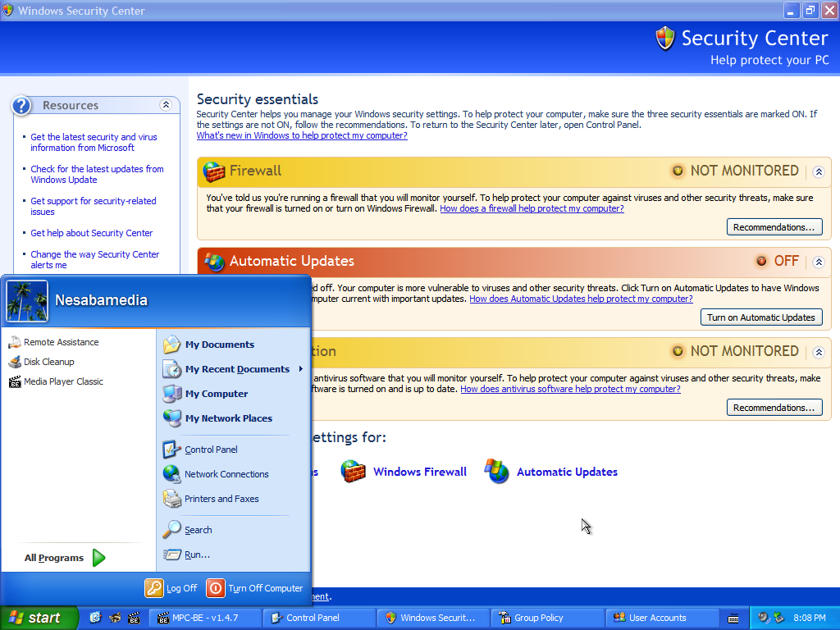Open All Programs menu
Viewport: 840px width, 630px height.
[64, 558]
